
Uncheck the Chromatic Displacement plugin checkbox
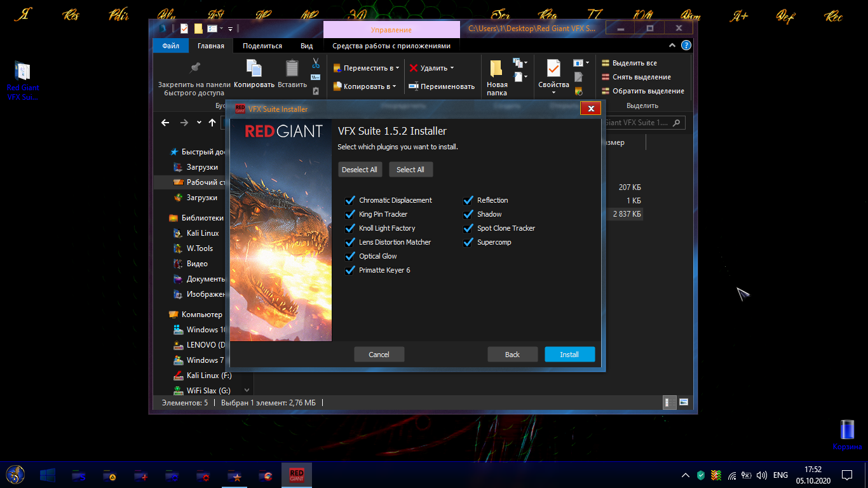(349, 200)
